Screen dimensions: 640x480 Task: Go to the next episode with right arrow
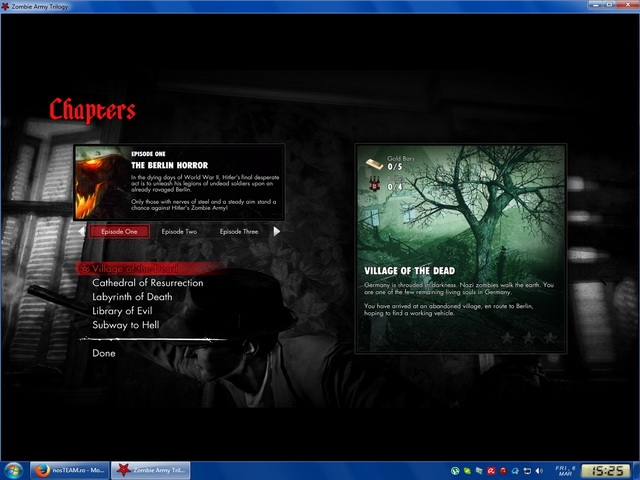click(277, 231)
